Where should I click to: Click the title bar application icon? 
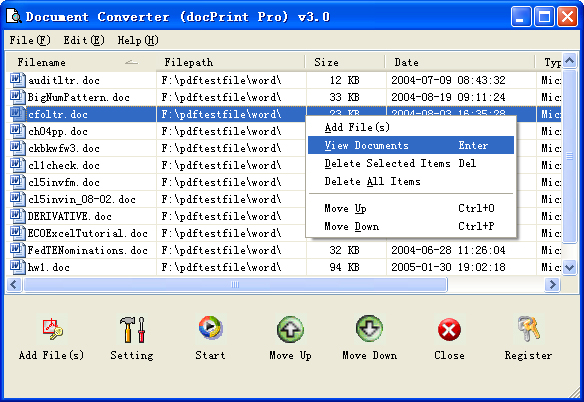point(14,16)
